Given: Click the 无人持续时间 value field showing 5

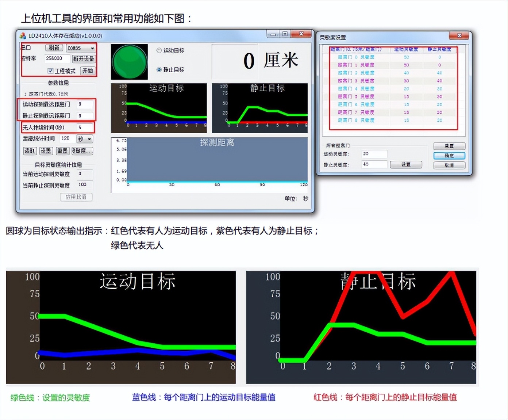Looking at the screenshot, I should coord(86,127).
